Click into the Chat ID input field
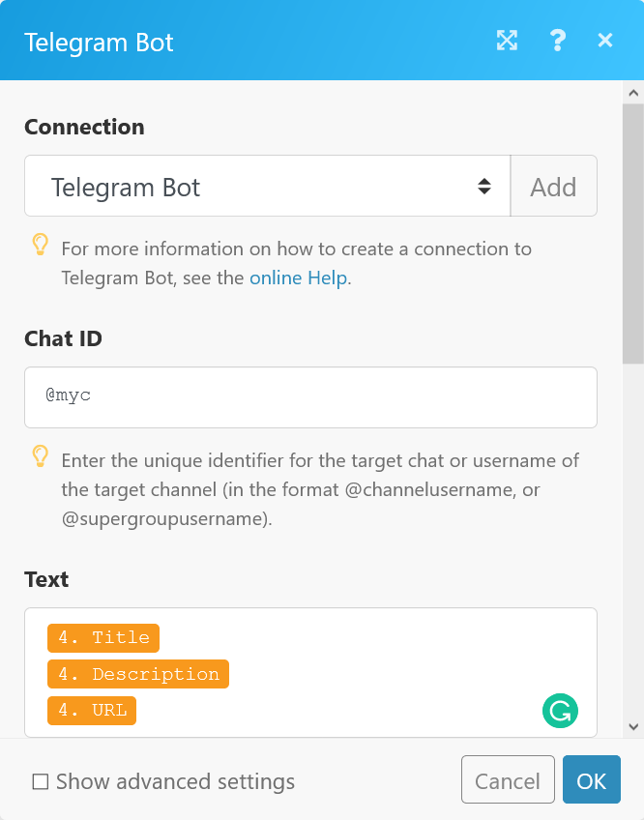 [310, 397]
